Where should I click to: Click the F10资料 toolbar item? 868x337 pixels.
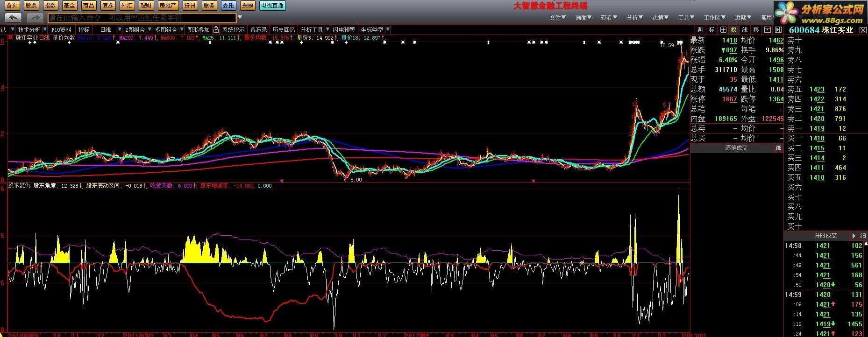61,30
